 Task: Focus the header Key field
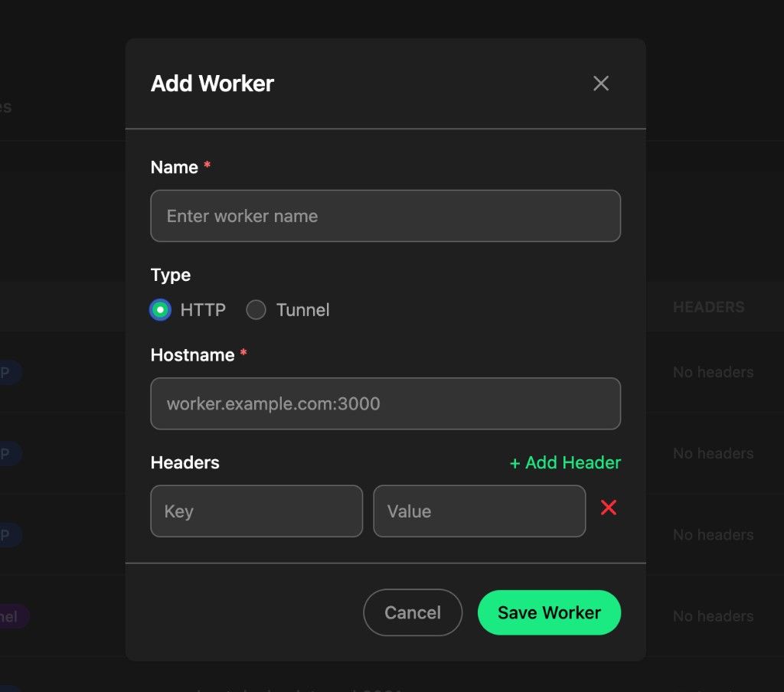pyautogui.click(x=256, y=511)
